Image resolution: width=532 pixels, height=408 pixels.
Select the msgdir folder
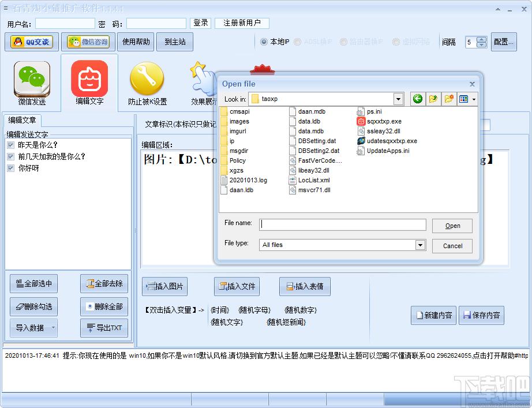pyautogui.click(x=234, y=151)
